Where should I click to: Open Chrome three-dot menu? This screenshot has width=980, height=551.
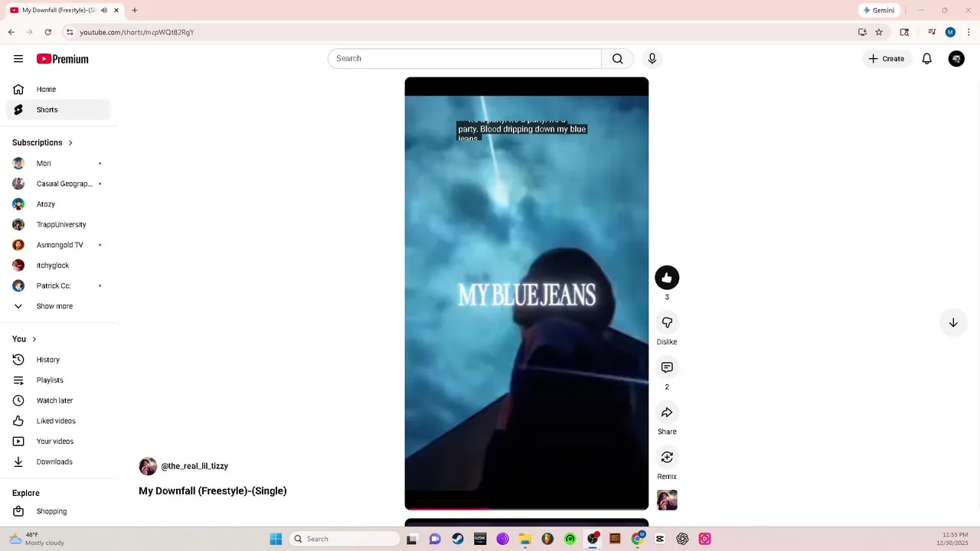(969, 32)
